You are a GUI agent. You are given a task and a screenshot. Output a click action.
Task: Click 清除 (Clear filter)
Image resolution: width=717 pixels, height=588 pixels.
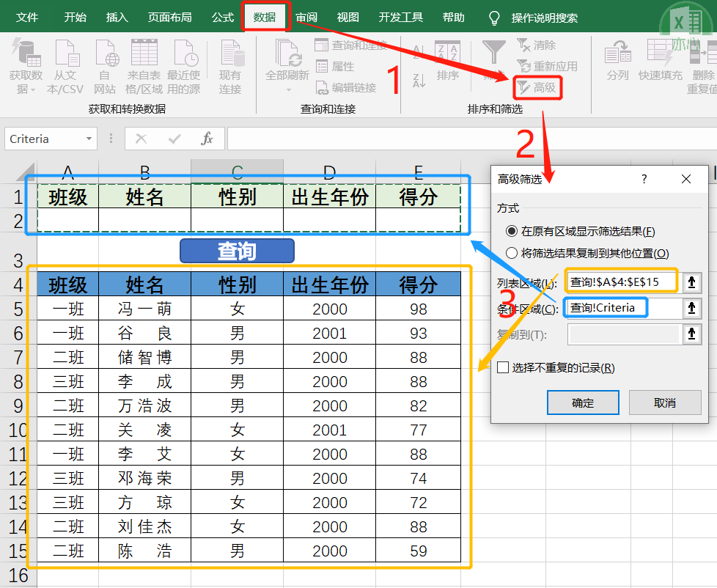coord(536,45)
